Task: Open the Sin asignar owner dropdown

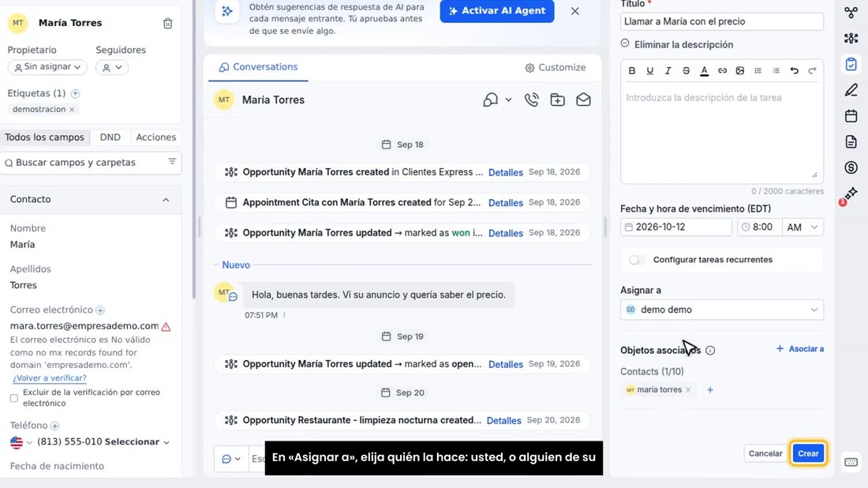Action: pyautogui.click(x=47, y=67)
